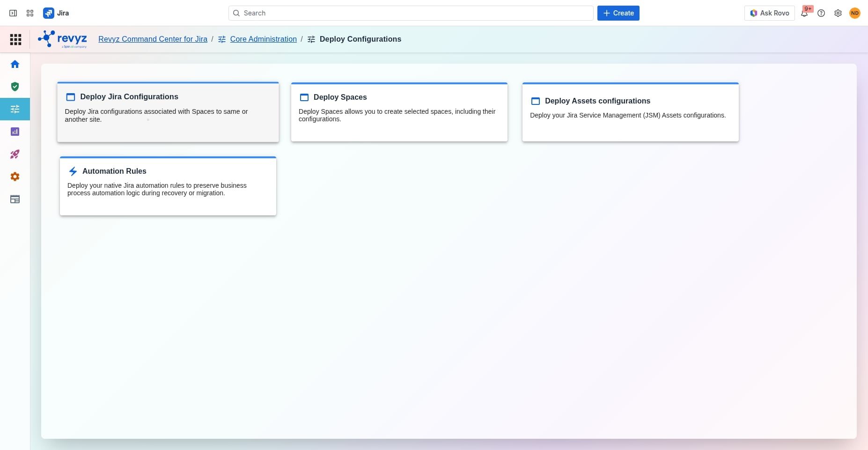Open the notifications bell

[x=804, y=13]
